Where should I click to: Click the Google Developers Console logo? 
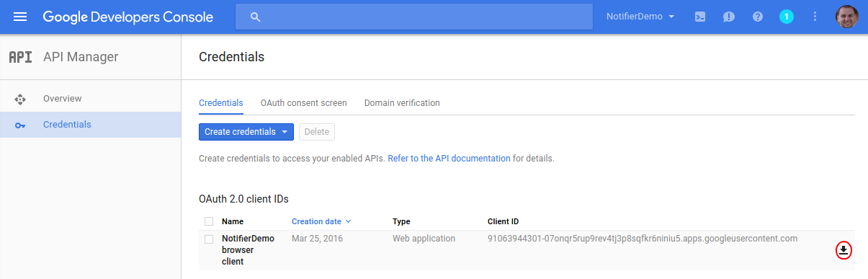point(127,17)
